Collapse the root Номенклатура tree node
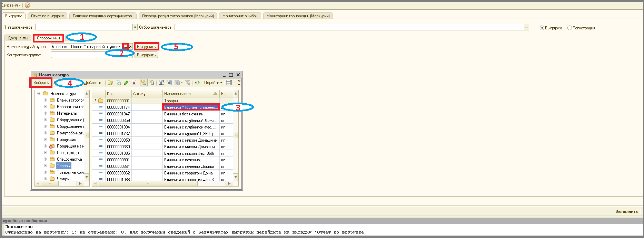 point(39,94)
